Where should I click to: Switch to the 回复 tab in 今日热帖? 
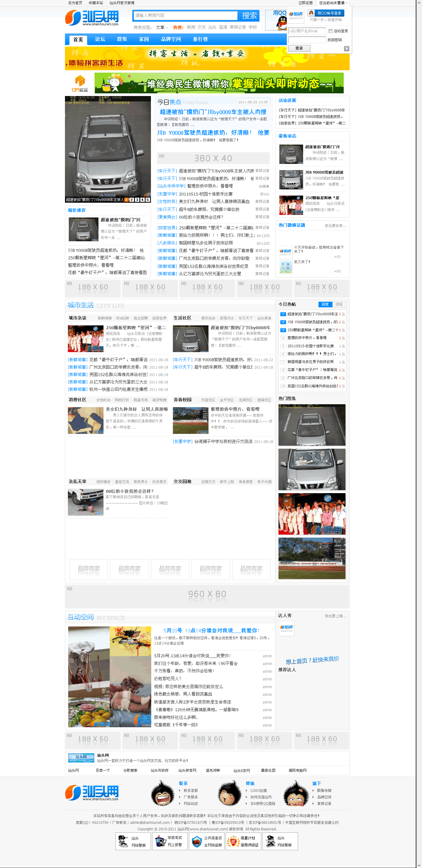[325, 304]
